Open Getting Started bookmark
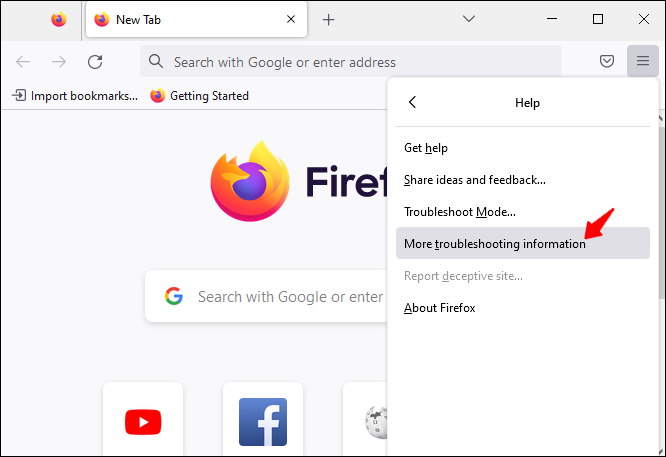Image resolution: width=666 pixels, height=457 pixels. click(x=199, y=96)
